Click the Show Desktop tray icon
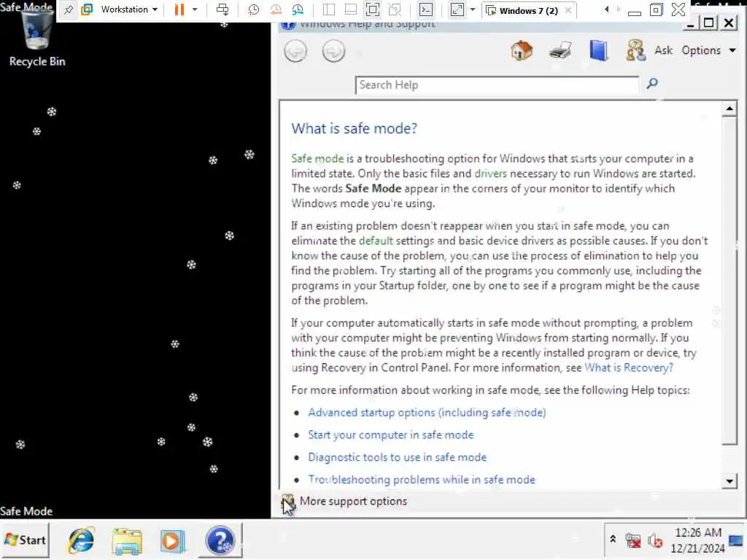This screenshot has height=560, width=747. coord(737,540)
